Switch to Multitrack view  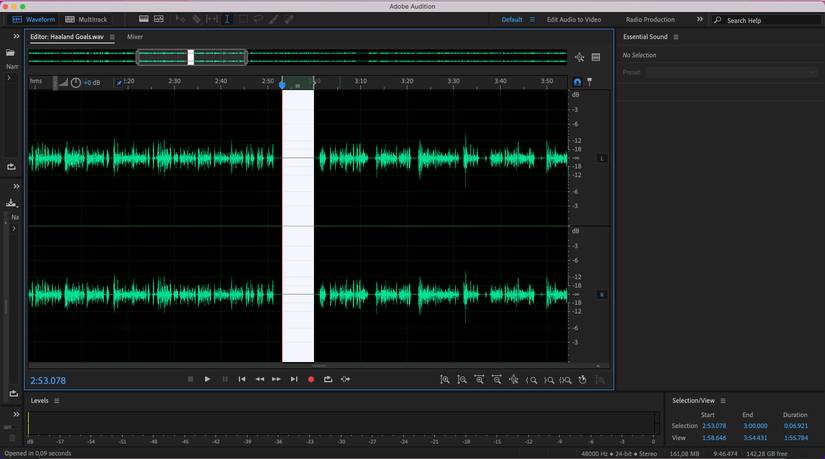tap(86, 19)
